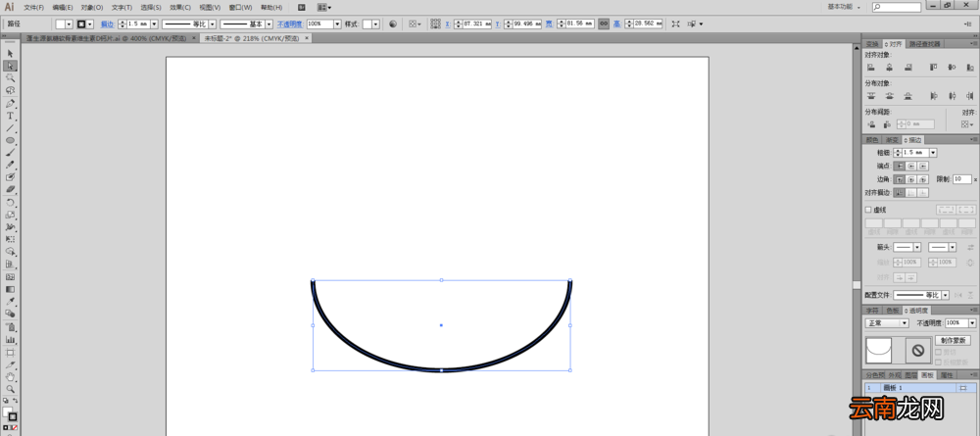Open Bridge via the Br icon
The width and height of the screenshot is (980, 436).
[302, 8]
